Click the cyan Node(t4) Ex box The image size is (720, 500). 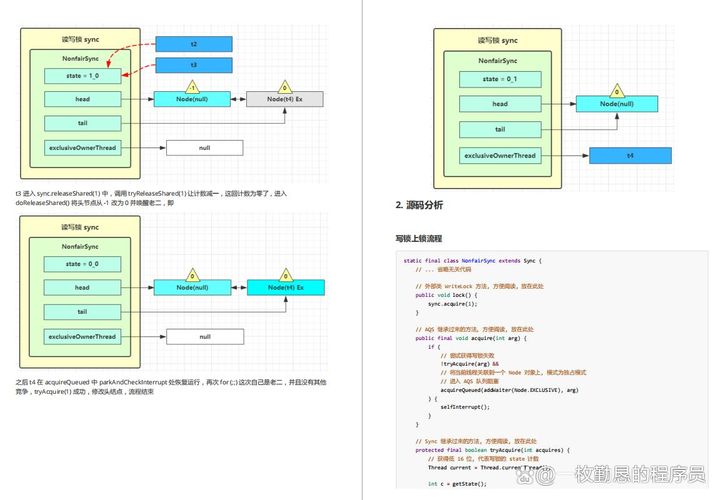(286, 287)
